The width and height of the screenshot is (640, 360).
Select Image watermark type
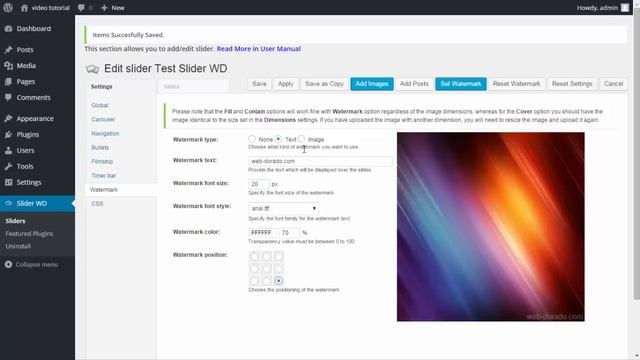click(301, 139)
